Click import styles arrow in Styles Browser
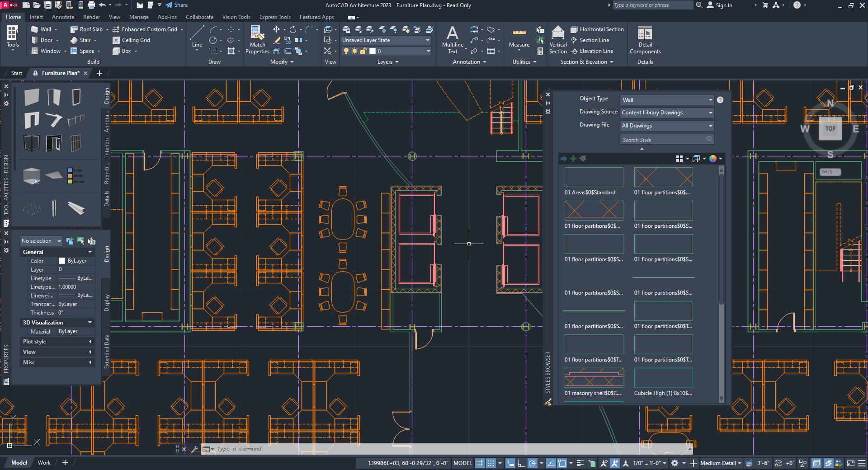 (564, 159)
